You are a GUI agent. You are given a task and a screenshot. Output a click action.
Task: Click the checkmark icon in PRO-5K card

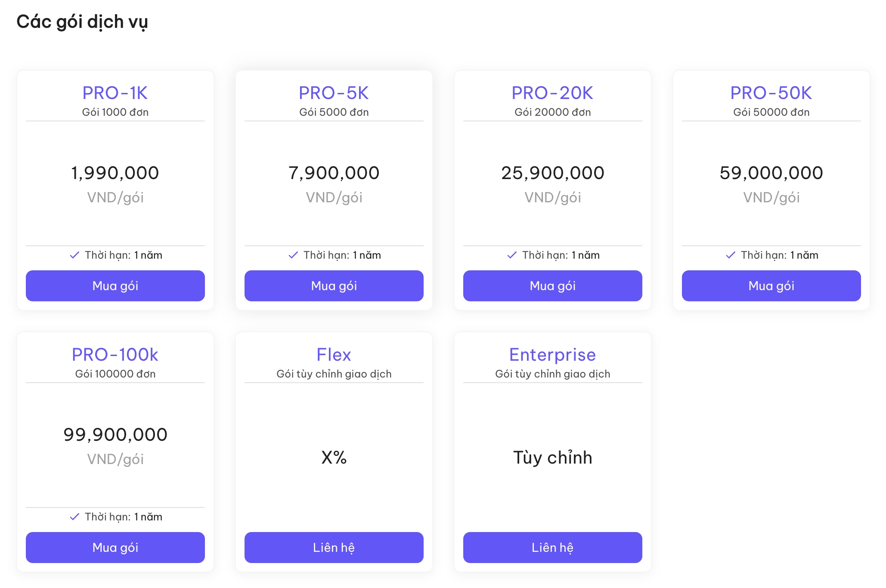click(293, 255)
